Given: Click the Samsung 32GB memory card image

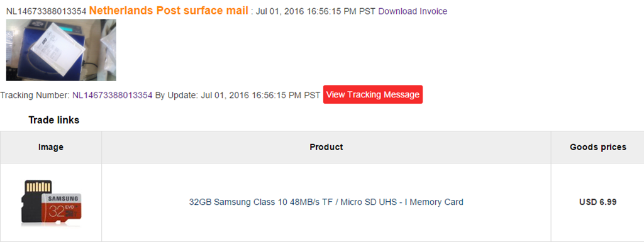Looking at the screenshot, I should (51, 202).
